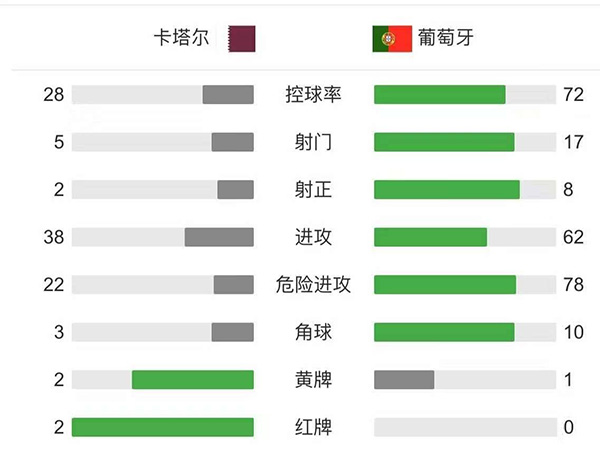The image size is (600, 451).
Task: Click the 进攻 stat label
Action: pos(313,237)
